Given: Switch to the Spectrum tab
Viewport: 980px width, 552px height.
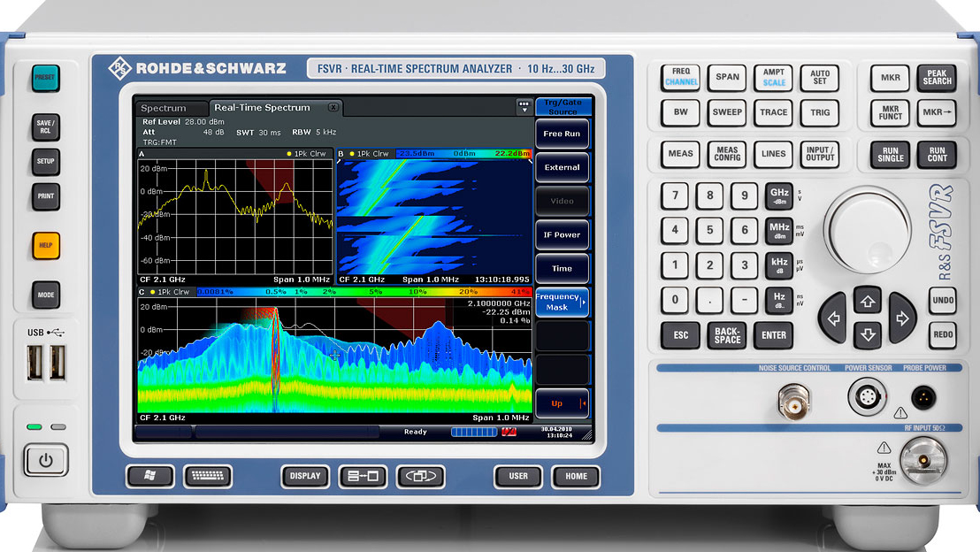Looking at the screenshot, I should pyautogui.click(x=172, y=108).
